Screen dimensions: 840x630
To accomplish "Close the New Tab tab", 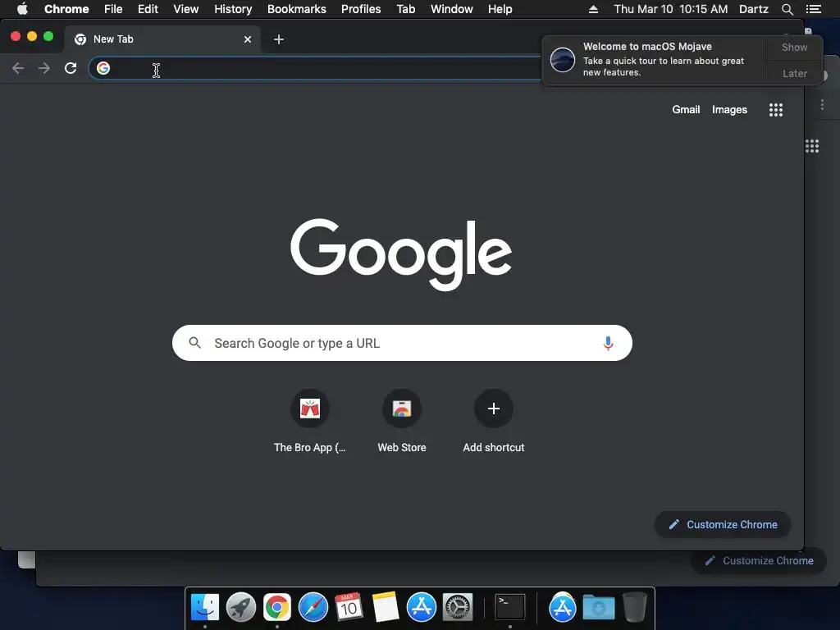I will [248, 39].
